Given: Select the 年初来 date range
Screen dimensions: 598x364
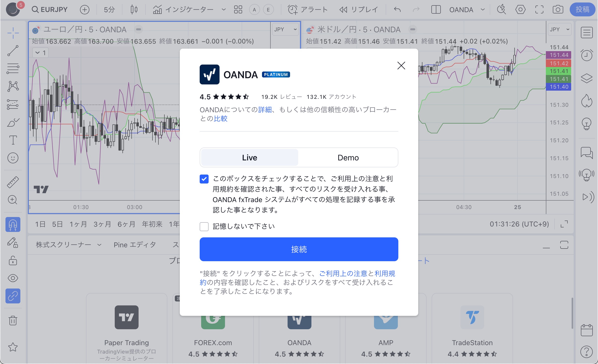Looking at the screenshot, I should [152, 224].
